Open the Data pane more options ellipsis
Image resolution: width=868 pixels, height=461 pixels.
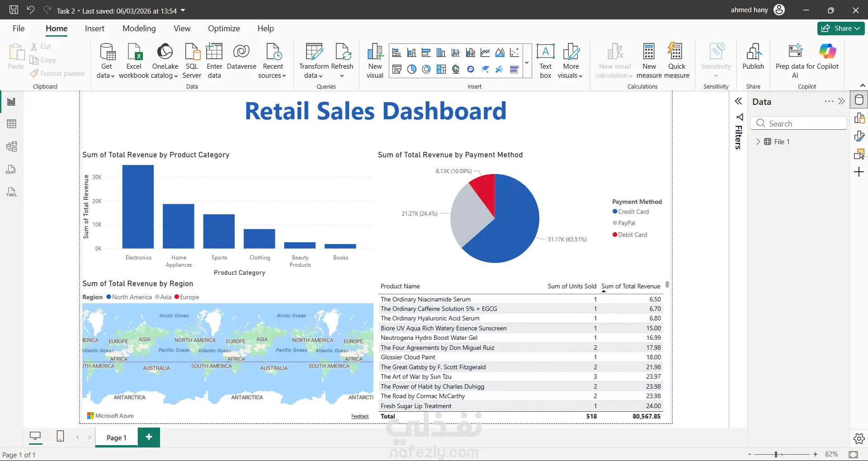(829, 101)
